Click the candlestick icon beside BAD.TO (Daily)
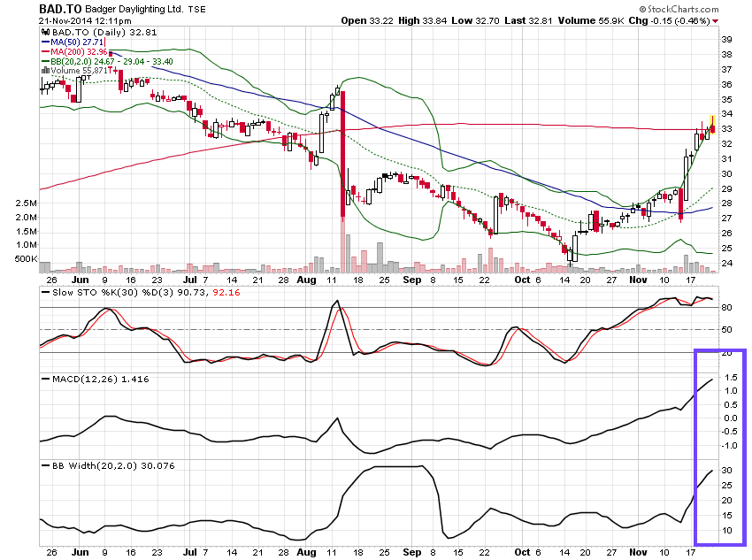This screenshot has height=560, width=752. point(45,32)
